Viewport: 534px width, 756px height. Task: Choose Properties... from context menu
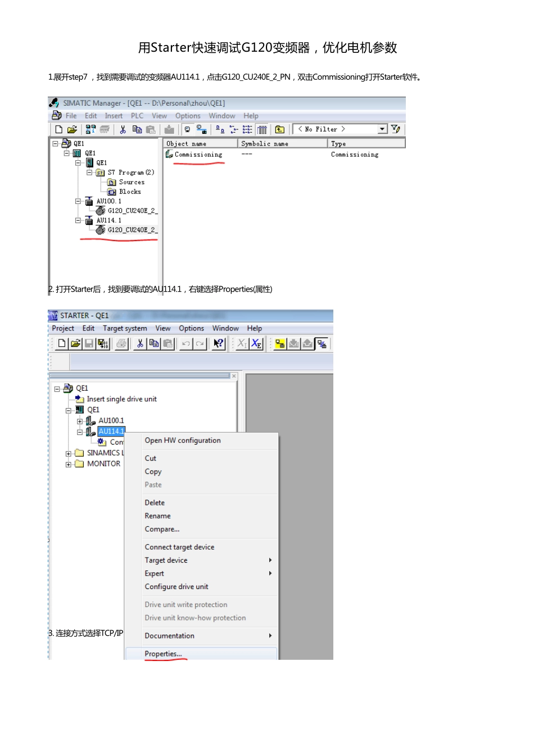(202, 654)
